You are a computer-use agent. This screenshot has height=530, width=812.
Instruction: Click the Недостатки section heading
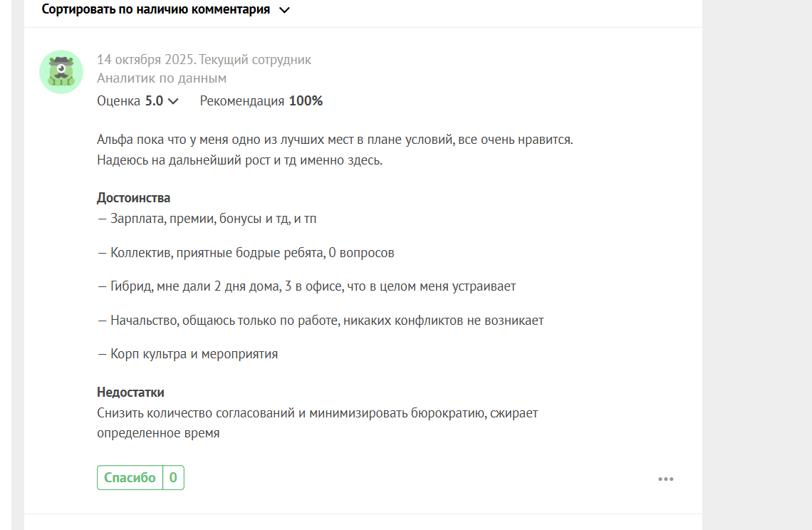[x=131, y=393]
